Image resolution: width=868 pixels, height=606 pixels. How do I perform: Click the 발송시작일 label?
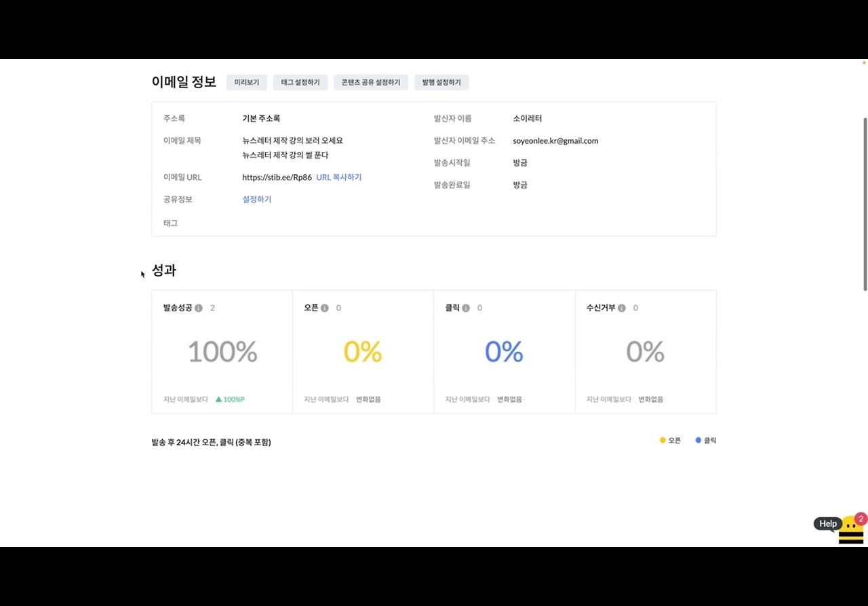pyautogui.click(x=452, y=163)
